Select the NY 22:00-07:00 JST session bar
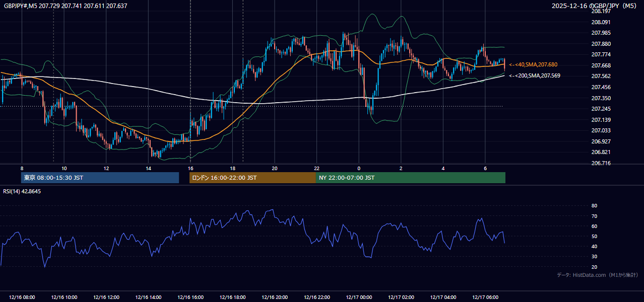 [411, 178]
